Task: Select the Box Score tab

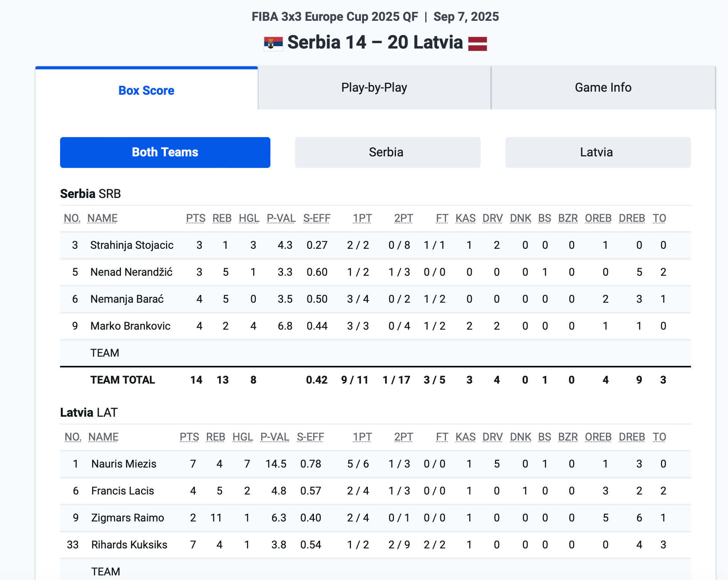Action: pos(146,90)
